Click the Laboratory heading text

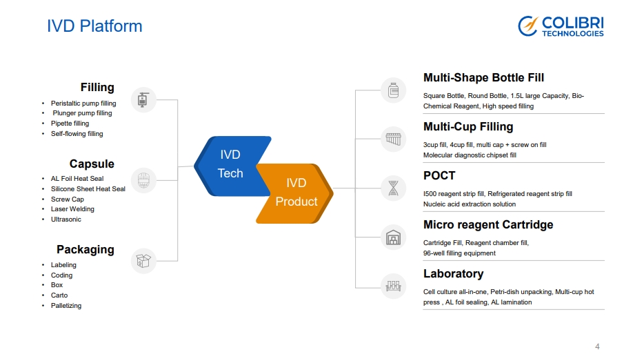tap(453, 274)
